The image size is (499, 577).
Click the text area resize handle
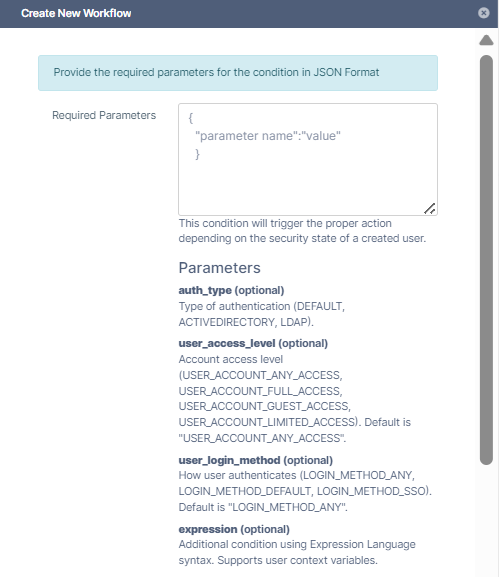(429, 209)
